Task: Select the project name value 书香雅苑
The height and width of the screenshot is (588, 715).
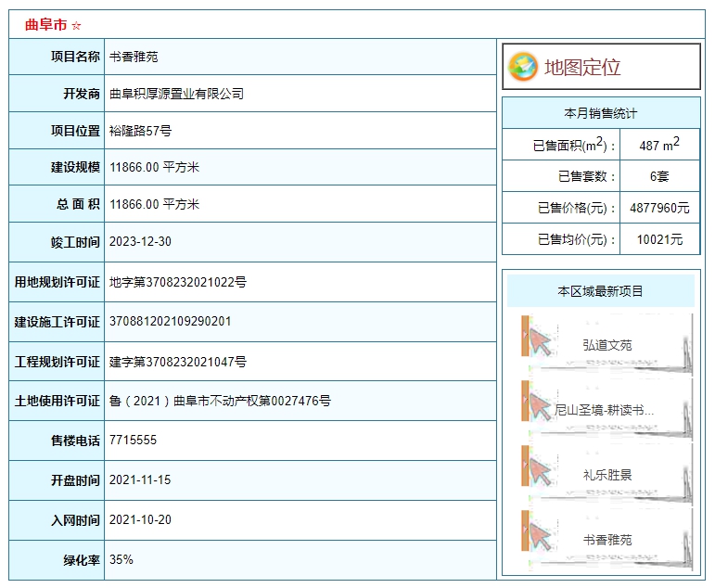Action: coord(134,57)
